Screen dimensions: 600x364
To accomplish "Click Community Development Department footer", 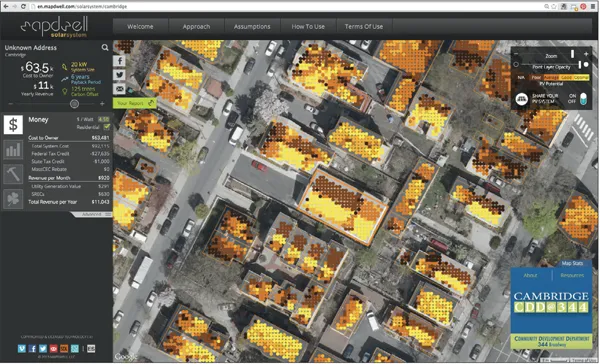I will click(x=551, y=341).
